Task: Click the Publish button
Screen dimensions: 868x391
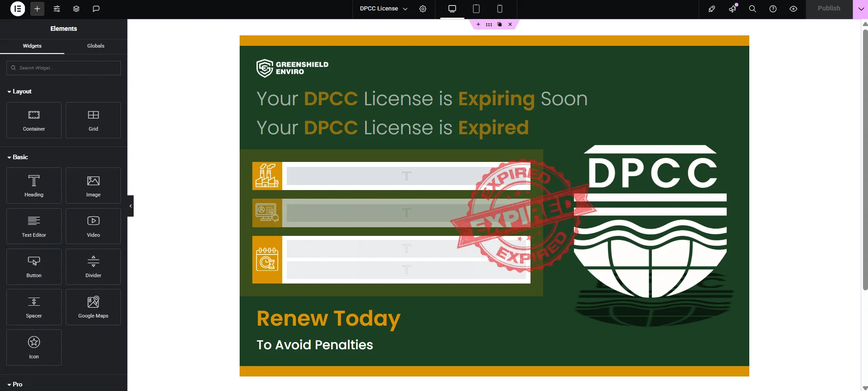Action: point(829,9)
